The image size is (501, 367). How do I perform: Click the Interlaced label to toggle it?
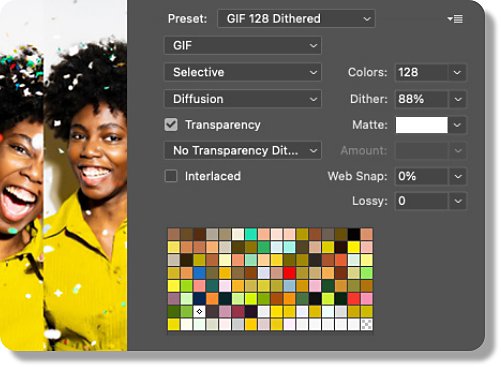pos(213,176)
